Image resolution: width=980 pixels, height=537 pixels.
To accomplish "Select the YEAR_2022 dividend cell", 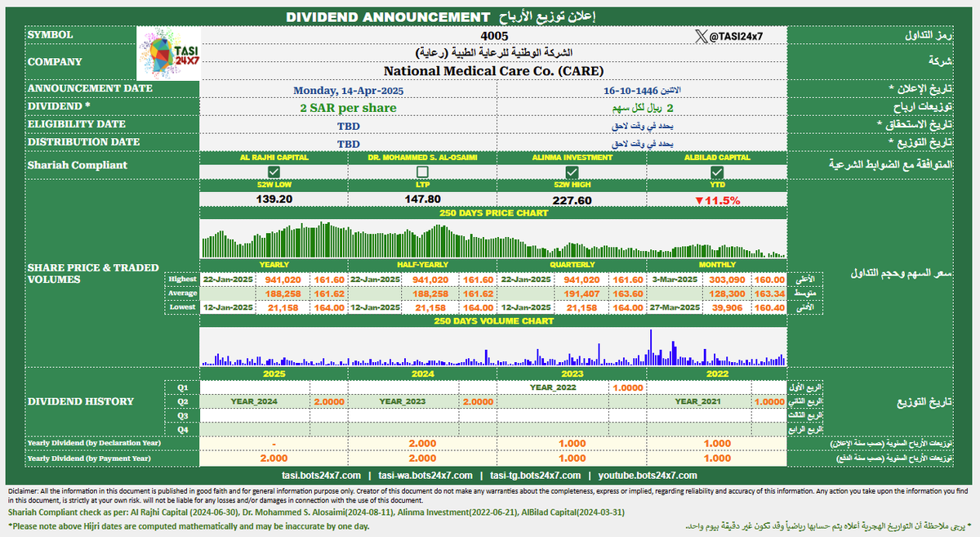I will pos(553,387).
